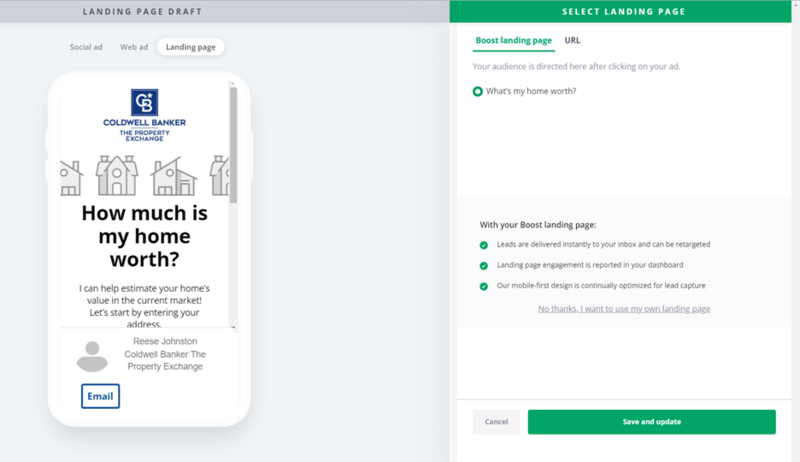This screenshot has height=462, width=800.
Task: Click the Save and update button
Action: tap(652, 422)
